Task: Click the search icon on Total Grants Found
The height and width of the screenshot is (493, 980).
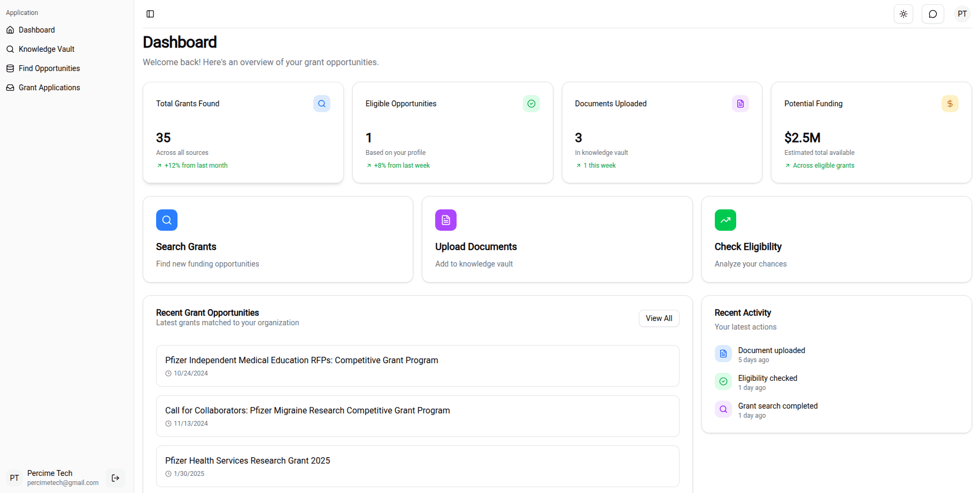Action: (x=321, y=103)
